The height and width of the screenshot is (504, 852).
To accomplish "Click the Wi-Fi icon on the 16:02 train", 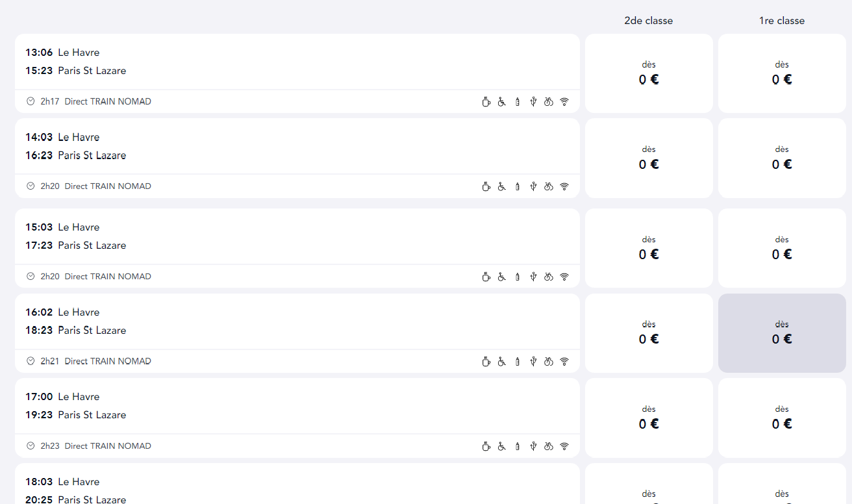I will pyautogui.click(x=564, y=361).
